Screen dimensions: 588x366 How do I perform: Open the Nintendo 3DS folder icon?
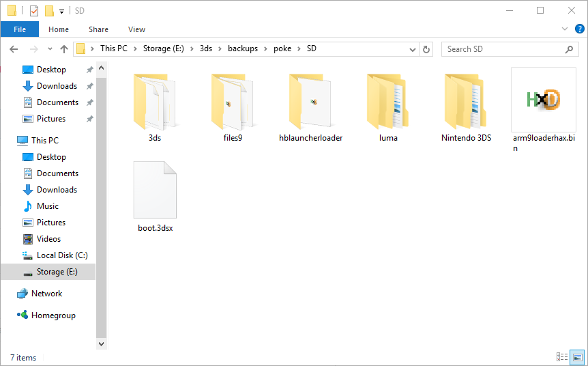pos(466,102)
